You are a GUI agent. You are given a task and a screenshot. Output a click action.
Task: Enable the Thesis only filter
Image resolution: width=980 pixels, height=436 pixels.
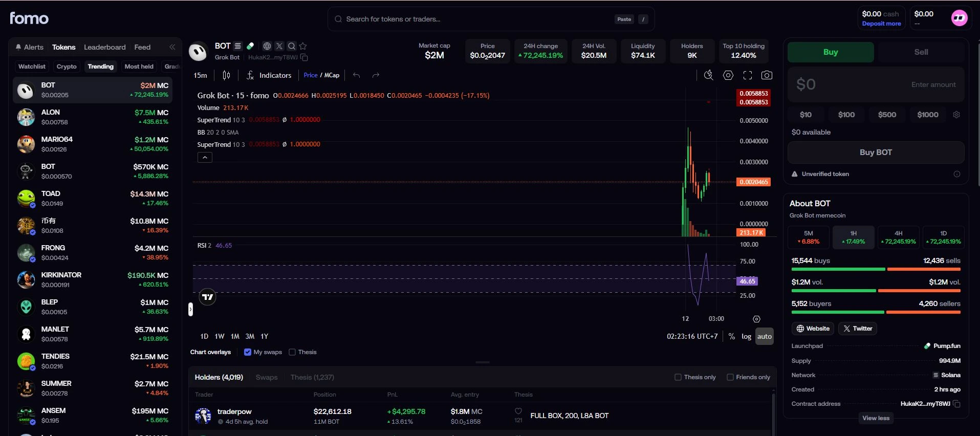tap(678, 377)
